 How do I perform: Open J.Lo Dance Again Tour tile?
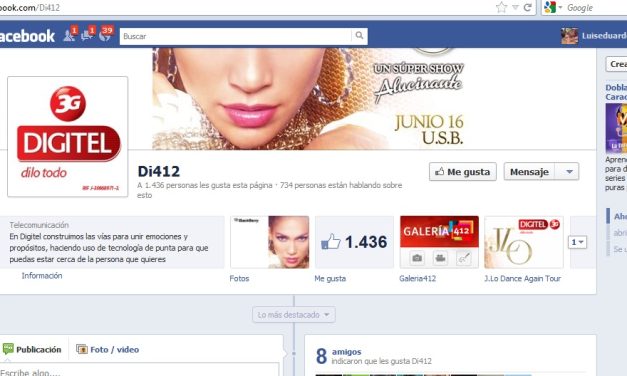pos(524,242)
